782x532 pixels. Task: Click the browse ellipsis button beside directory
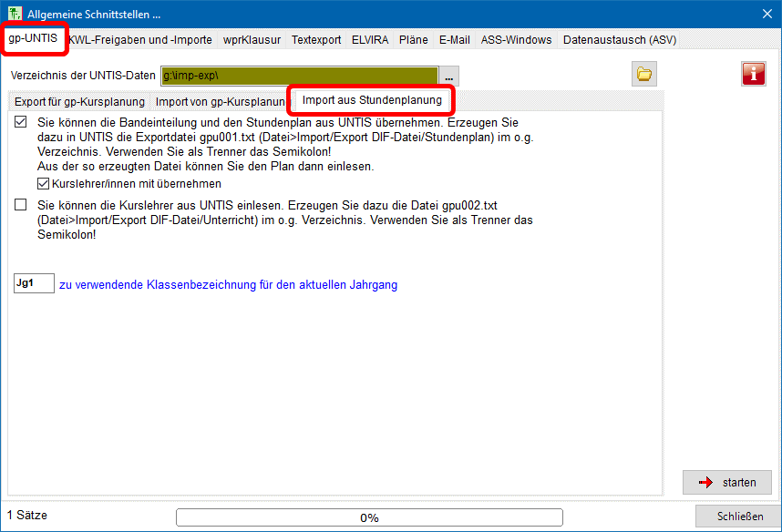click(449, 76)
